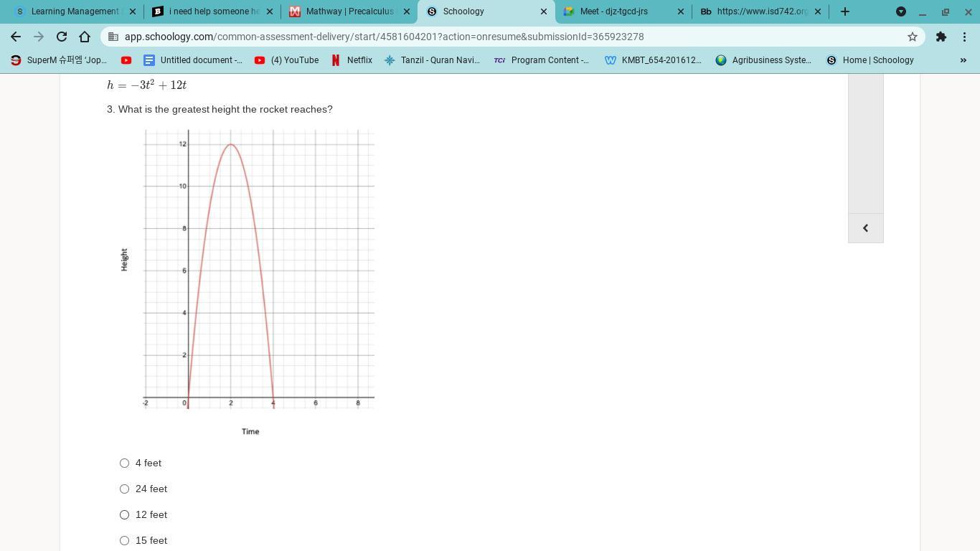Open the KMBT_654 bookmark
Screen dimensions: 980x551
click(654, 60)
